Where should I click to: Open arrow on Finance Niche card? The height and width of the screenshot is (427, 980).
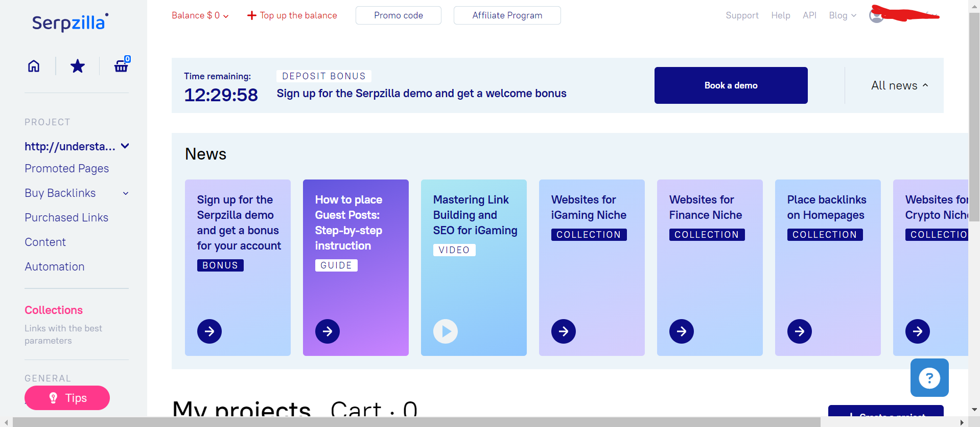tap(682, 331)
